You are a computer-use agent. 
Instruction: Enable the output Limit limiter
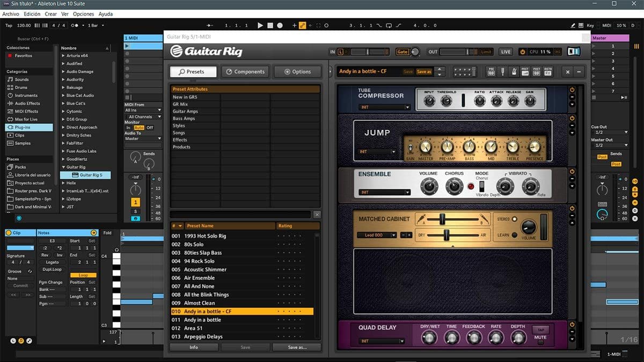tap(486, 51)
